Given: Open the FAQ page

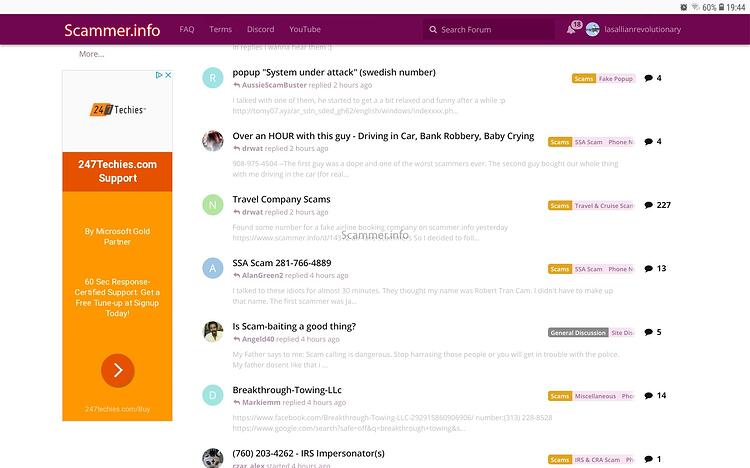Looking at the screenshot, I should tap(187, 29).
